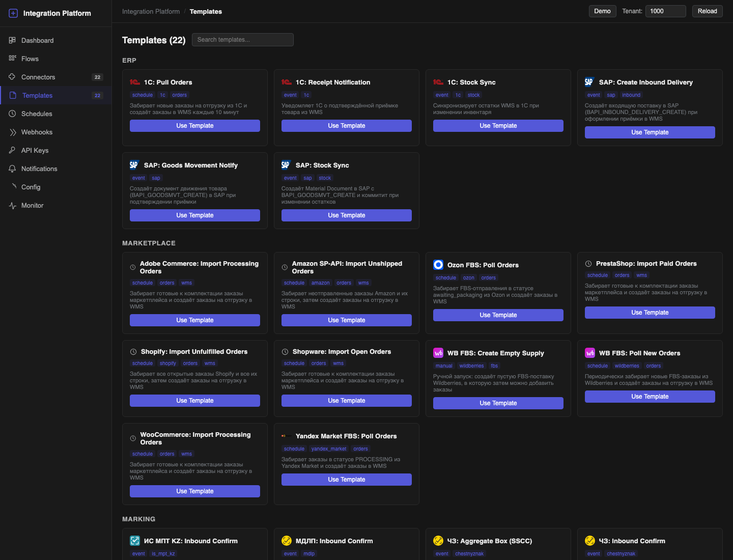Click the ozon tag

(x=469, y=278)
